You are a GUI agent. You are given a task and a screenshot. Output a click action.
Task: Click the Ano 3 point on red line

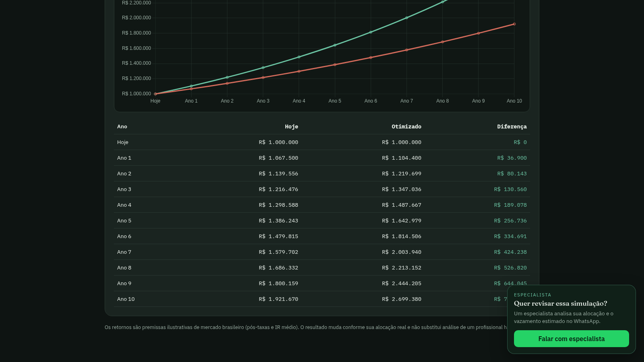point(263,78)
